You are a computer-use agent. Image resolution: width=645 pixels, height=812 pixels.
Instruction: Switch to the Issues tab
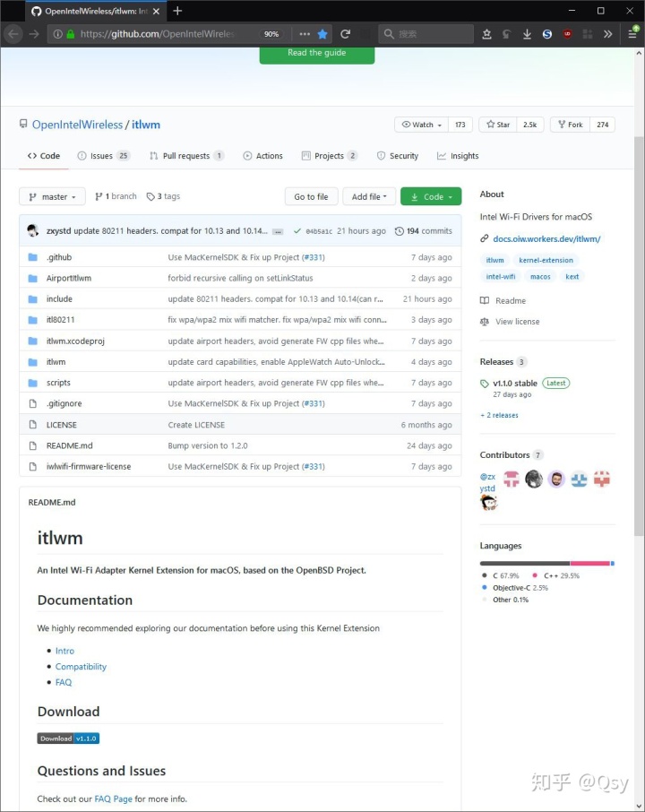click(x=104, y=156)
